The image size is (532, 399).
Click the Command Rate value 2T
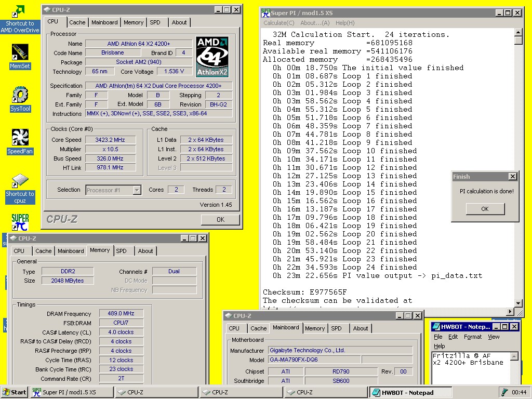pyautogui.click(x=121, y=378)
